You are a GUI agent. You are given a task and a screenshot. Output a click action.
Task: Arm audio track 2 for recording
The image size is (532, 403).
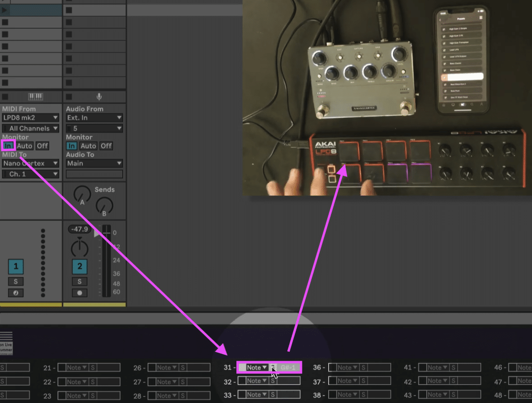pos(79,293)
